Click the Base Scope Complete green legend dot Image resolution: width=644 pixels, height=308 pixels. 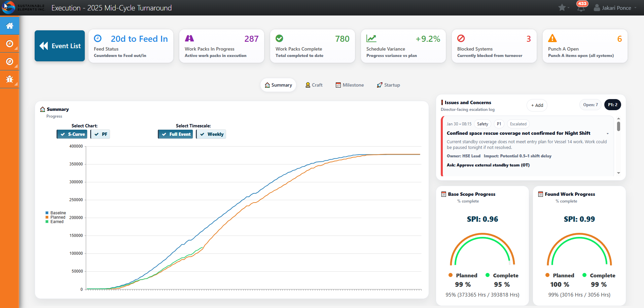tap(488, 275)
